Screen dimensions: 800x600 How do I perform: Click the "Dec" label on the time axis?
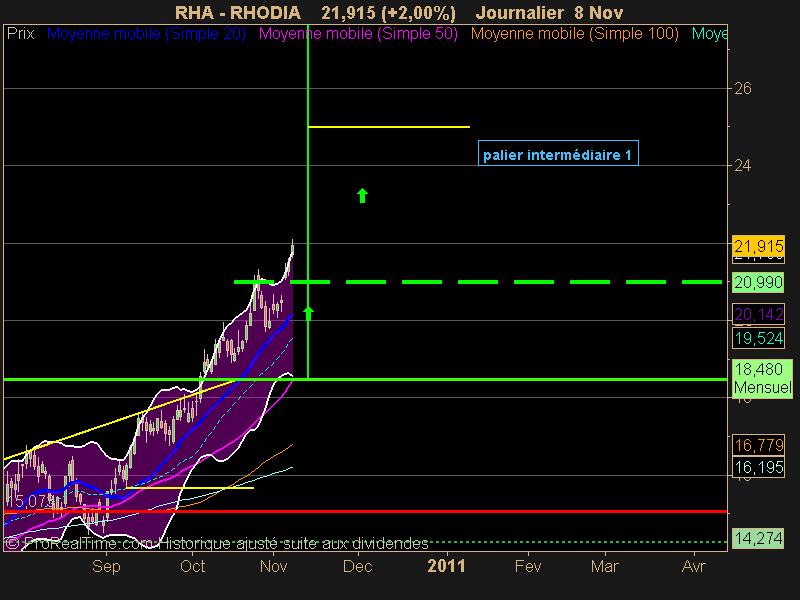[x=358, y=566]
